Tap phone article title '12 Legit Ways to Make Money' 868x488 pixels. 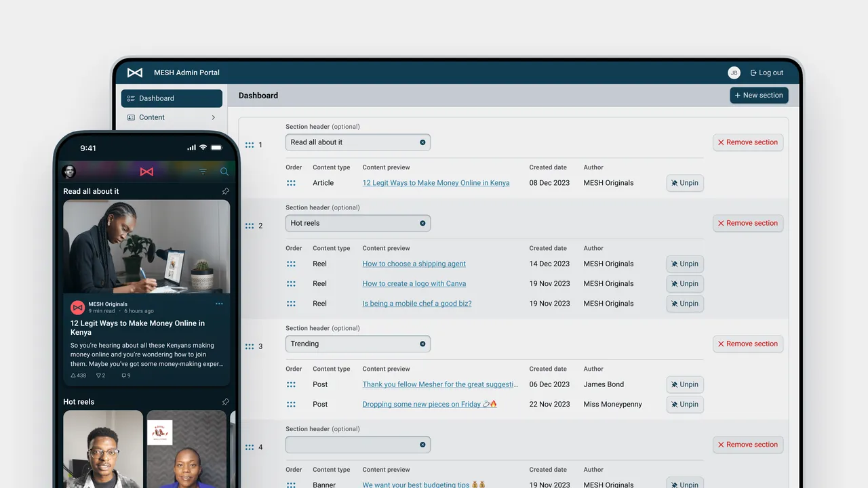(138, 328)
